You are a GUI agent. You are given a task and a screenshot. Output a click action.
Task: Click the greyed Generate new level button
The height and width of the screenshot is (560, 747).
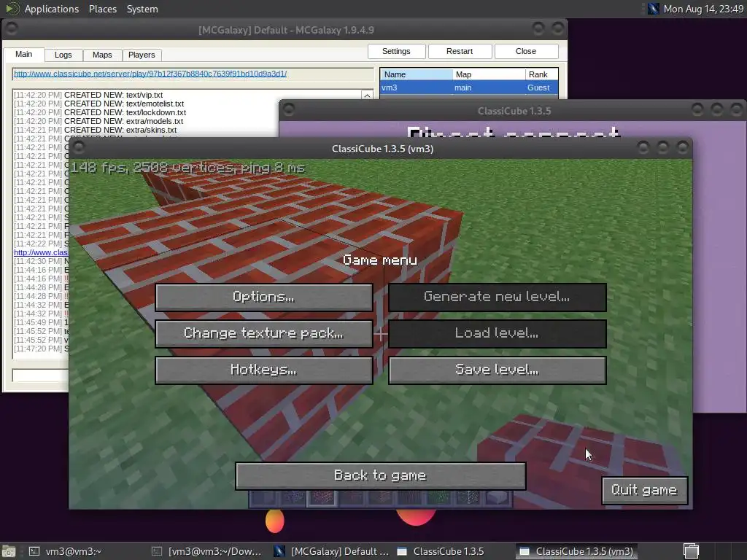tap(498, 297)
